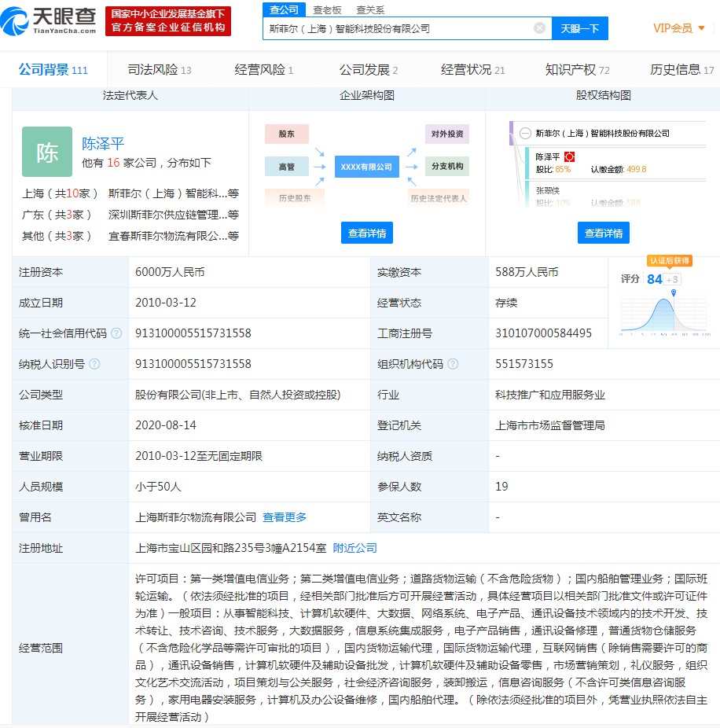Open help icon beside 纳税人识别号
The image size is (720, 728).
pyautogui.click(x=94, y=364)
